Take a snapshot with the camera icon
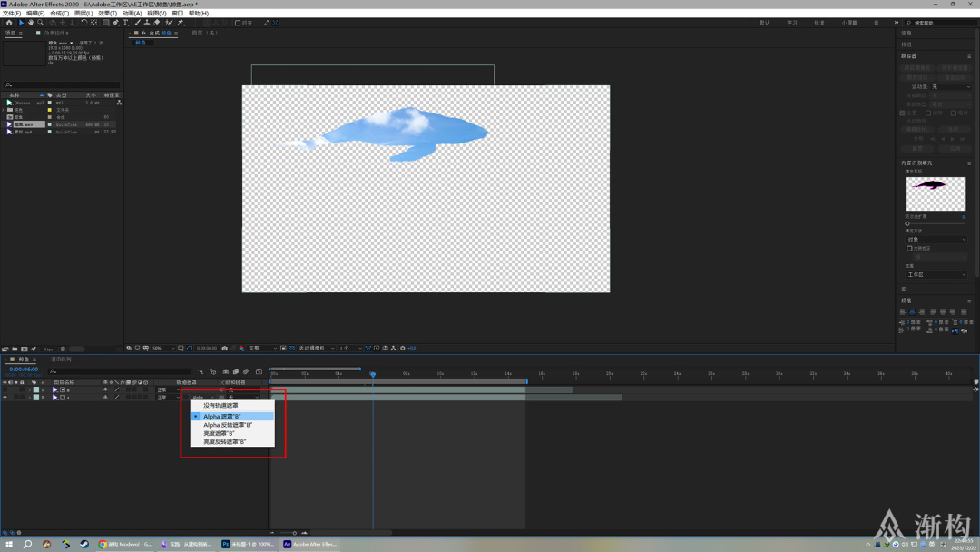The height and width of the screenshot is (552, 980). [225, 348]
